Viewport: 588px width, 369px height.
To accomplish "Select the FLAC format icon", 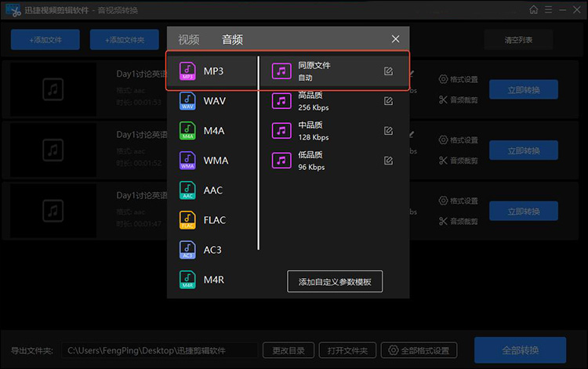I will click(x=187, y=220).
